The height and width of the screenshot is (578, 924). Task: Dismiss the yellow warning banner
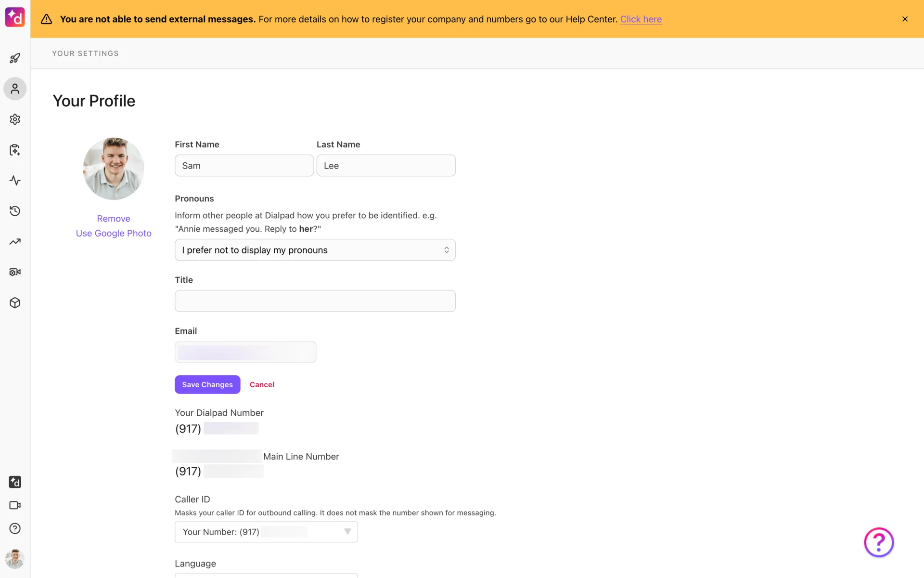(905, 19)
